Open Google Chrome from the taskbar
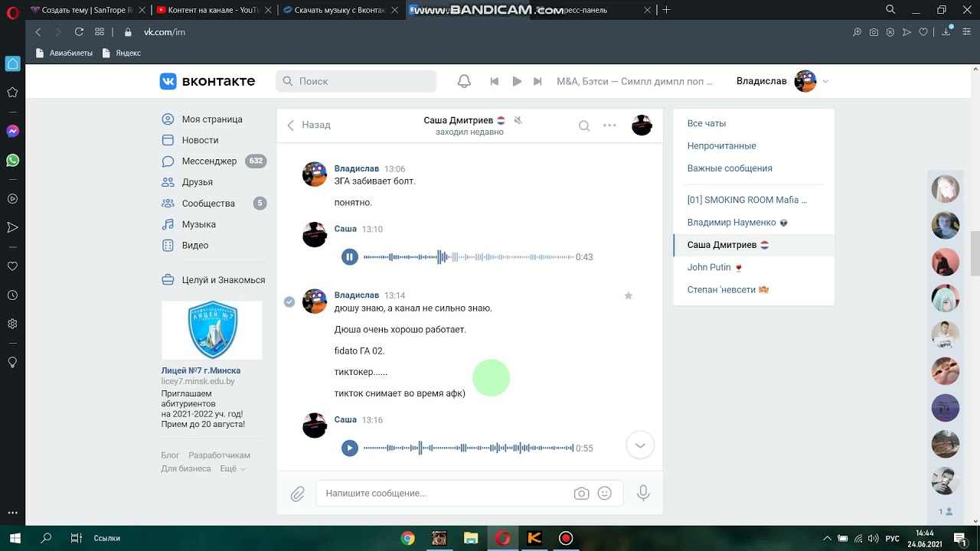980x551 pixels. point(408,538)
